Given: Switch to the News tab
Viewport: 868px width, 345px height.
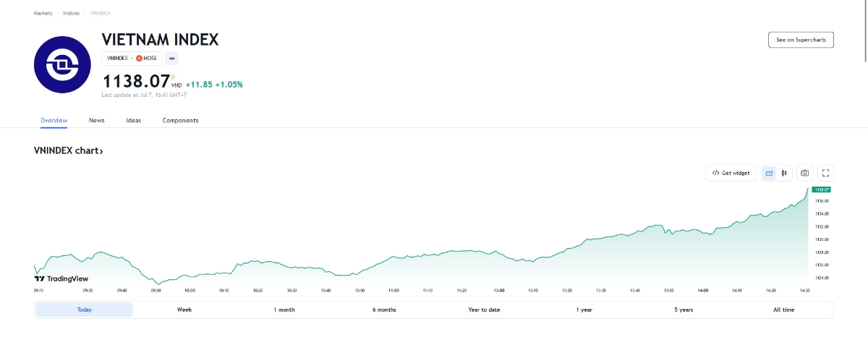Looking at the screenshot, I should pyautogui.click(x=97, y=120).
